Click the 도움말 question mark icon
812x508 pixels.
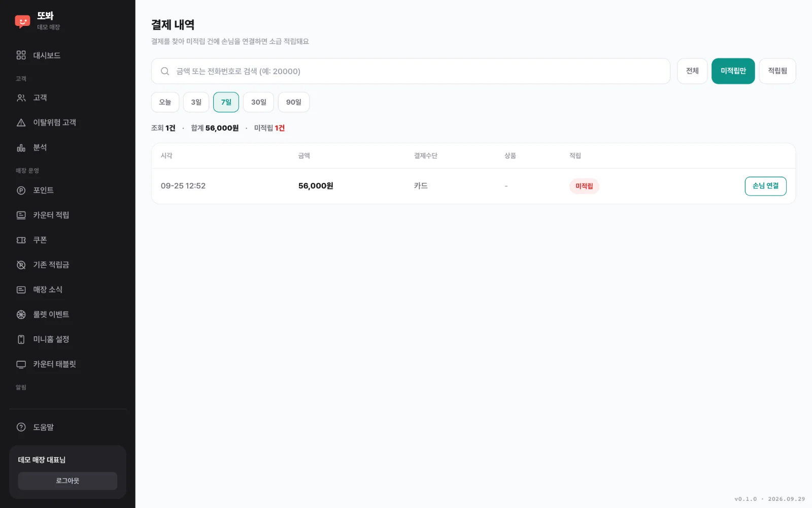pos(21,427)
